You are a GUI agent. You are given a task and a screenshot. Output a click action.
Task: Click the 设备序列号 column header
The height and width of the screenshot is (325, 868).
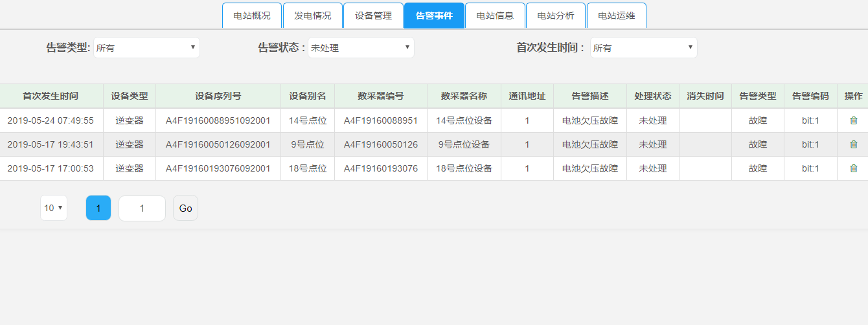pyautogui.click(x=218, y=96)
